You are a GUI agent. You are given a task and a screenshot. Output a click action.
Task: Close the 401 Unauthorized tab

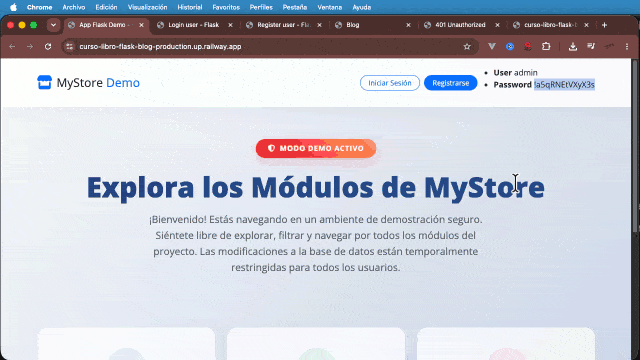pos(497,25)
